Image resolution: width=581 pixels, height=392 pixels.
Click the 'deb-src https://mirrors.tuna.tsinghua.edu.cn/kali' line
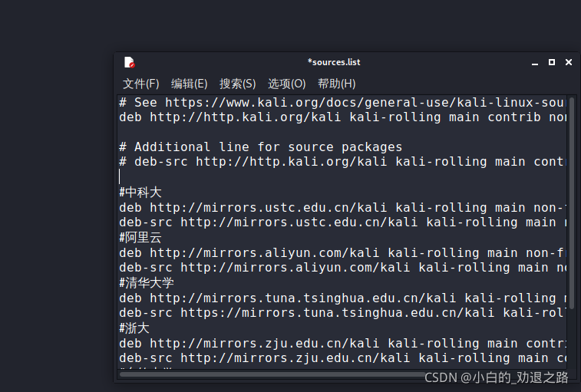pos(343,313)
